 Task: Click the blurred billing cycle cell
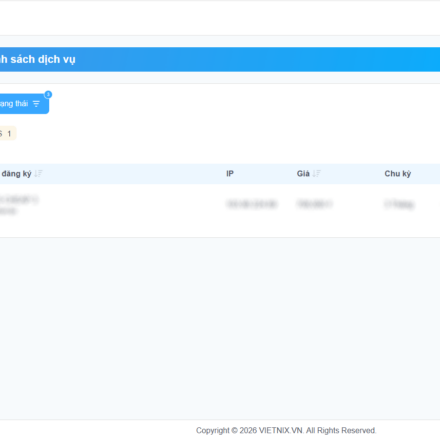point(399,204)
